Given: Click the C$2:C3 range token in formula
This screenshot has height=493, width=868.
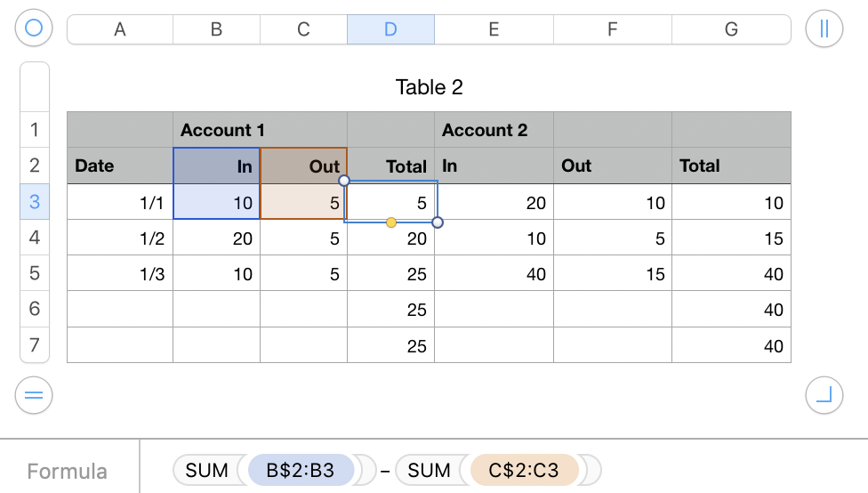Looking at the screenshot, I should tap(524, 470).
